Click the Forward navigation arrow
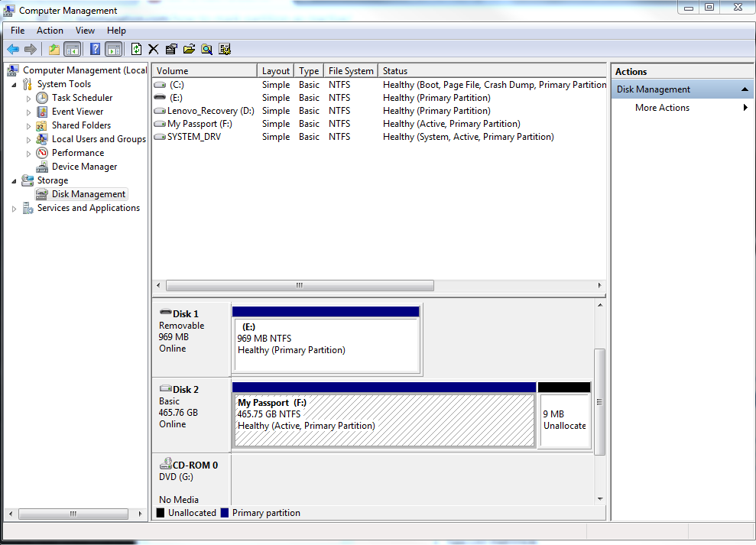Screen dimensions: 756x545 click(x=30, y=48)
